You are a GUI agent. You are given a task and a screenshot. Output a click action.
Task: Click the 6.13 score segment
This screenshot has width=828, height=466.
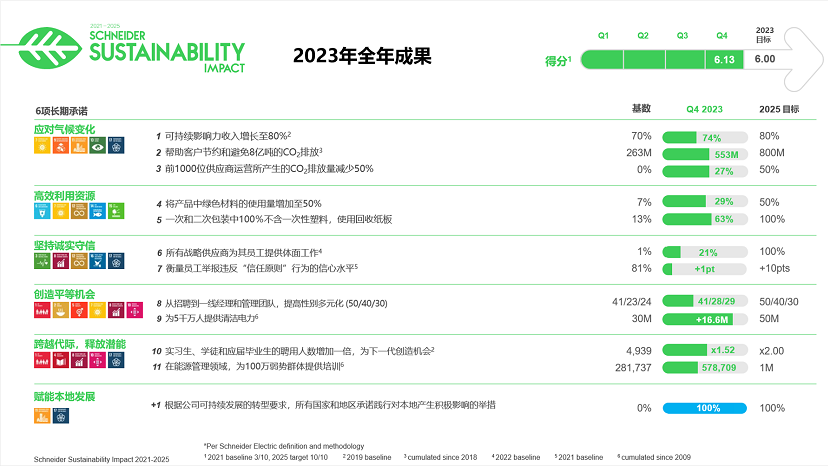pyautogui.click(x=724, y=60)
